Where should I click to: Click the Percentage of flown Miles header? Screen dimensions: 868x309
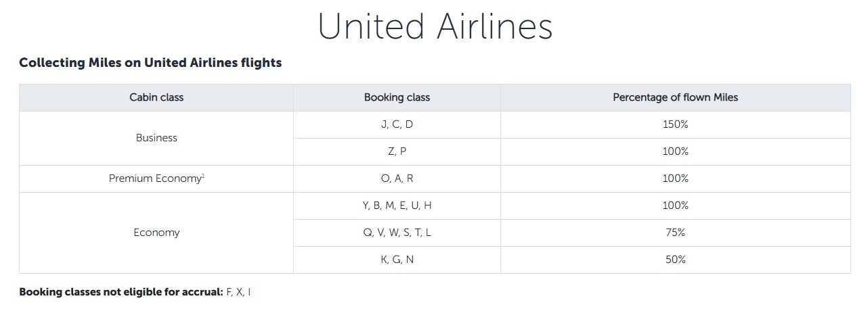[675, 97]
